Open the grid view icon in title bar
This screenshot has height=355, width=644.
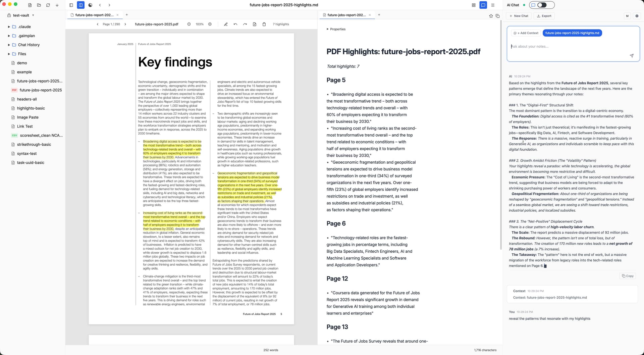tap(474, 5)
